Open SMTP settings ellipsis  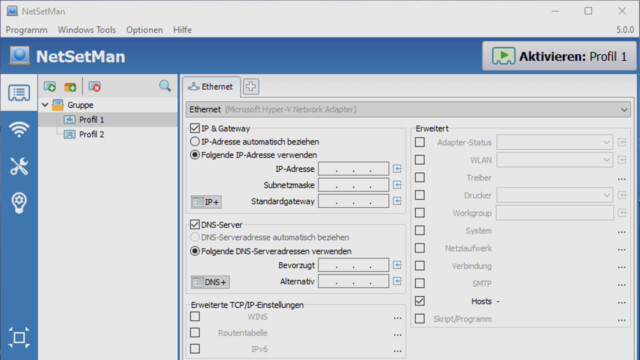(x=621, y=284)
